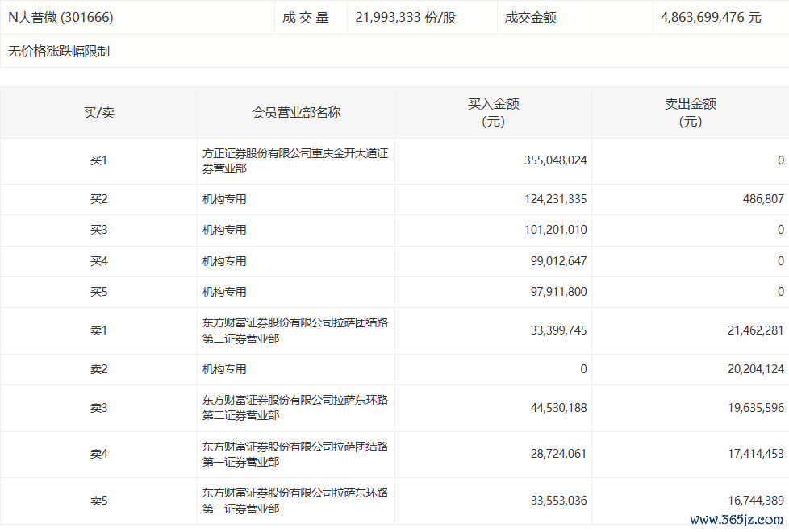789x532 pixels.
Task: Select sell amount 20,204,124
Action: pos(756,369)
